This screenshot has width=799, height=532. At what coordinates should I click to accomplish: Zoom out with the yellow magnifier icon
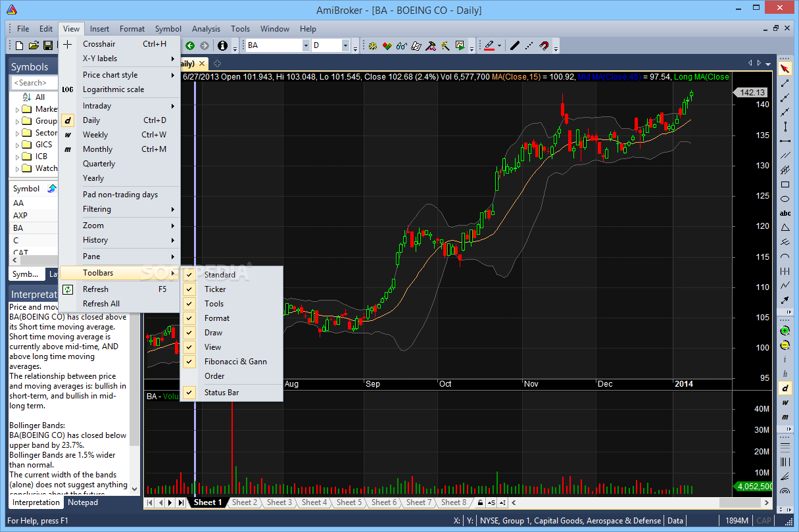(x=785, y=345)
